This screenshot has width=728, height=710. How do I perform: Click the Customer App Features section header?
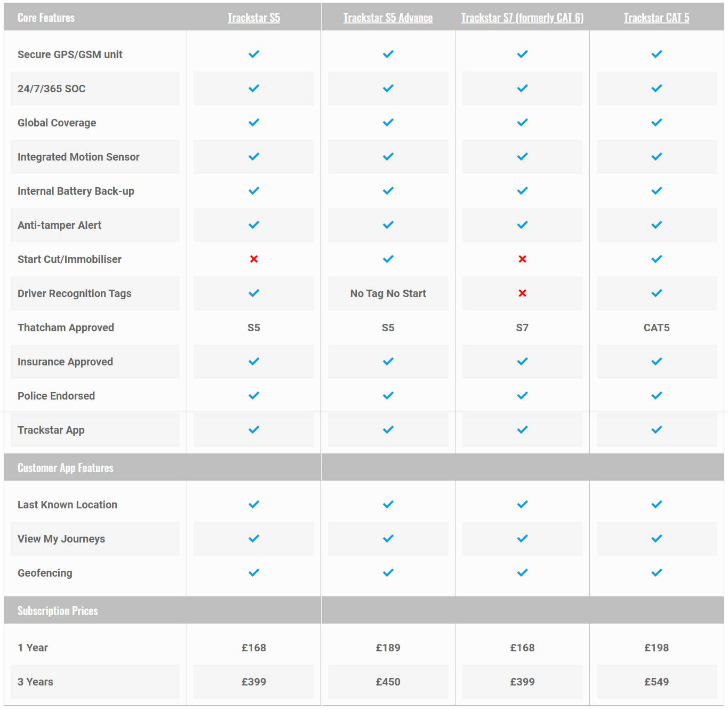pos(66,468)
